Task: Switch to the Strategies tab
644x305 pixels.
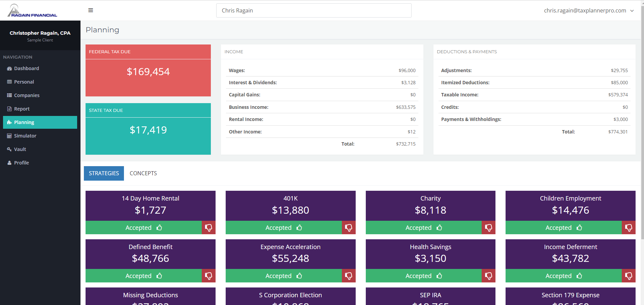Action: click(104, 173)
